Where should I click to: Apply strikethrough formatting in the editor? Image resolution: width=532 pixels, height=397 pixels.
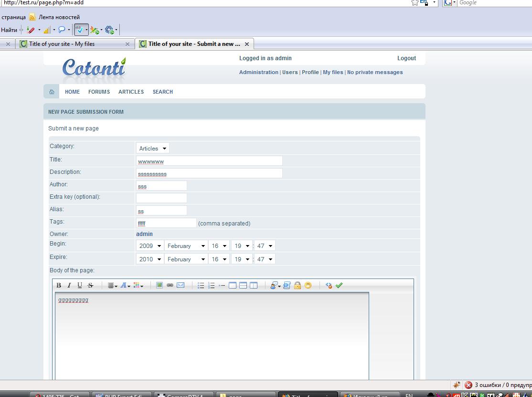tap(90, 285)
